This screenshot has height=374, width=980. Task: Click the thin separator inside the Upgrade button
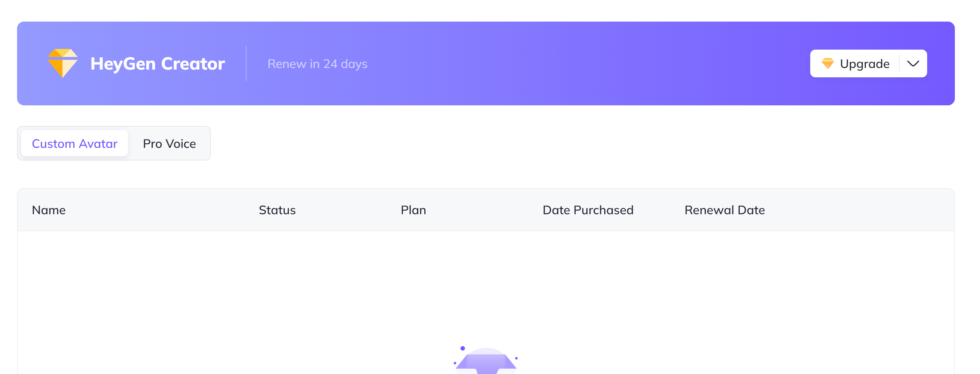(x=899, y=63)
